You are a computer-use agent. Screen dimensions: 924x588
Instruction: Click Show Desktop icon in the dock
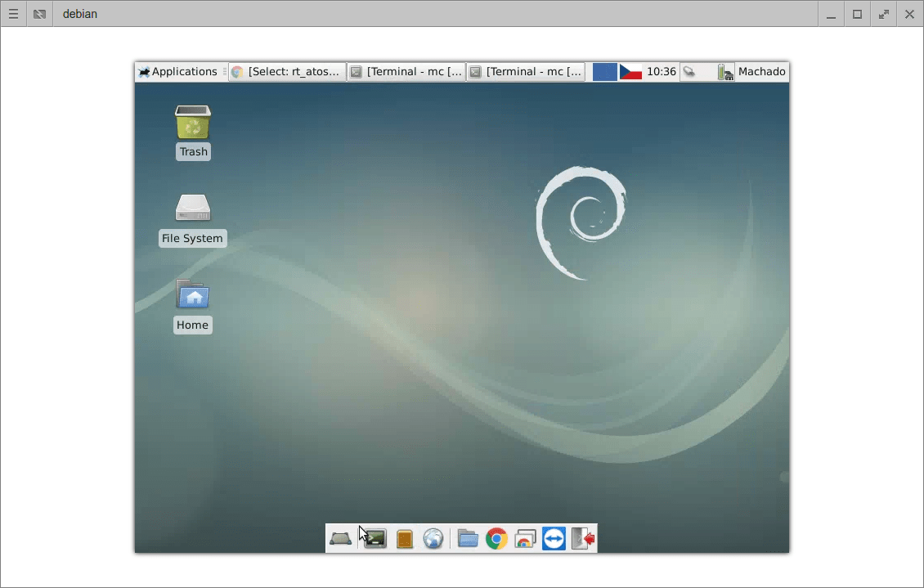[341, 538]
